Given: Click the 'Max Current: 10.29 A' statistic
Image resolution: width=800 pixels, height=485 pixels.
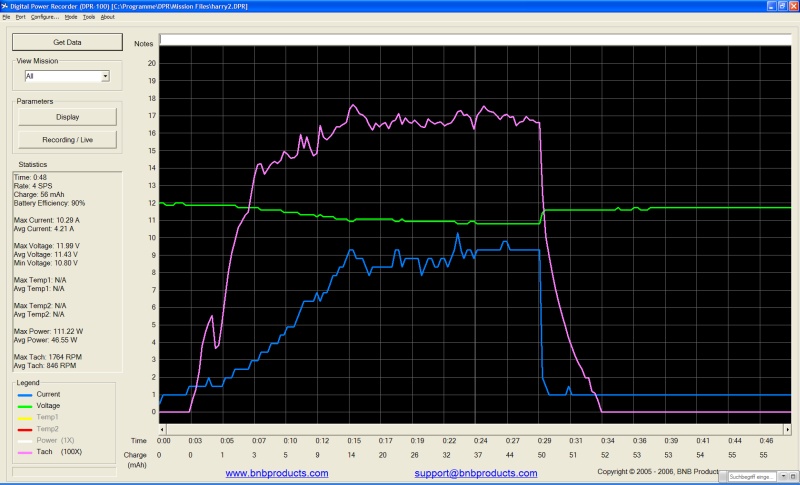Looking at the screenshot, I should tap(46, 220).
